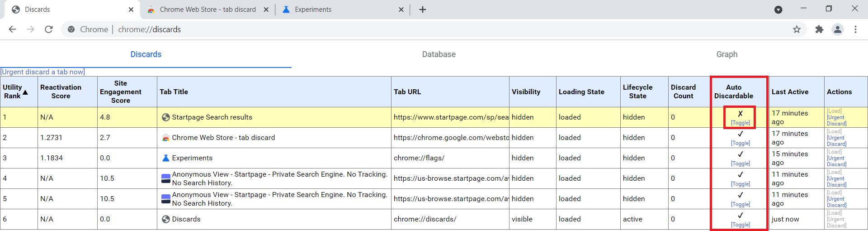The width and height of the screenshot is (868, 231).
Task: Toggle auto discardable for rank 5 Anonymous View
Action: (741, 204)
